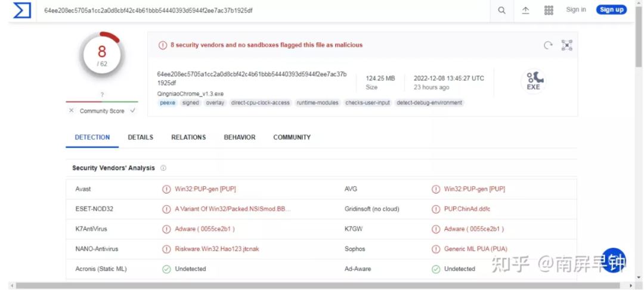Vote harmless with Community Score checkmark
Image resolution: width=644 pixels, height=290 pixels.
[x=132, y=111]
